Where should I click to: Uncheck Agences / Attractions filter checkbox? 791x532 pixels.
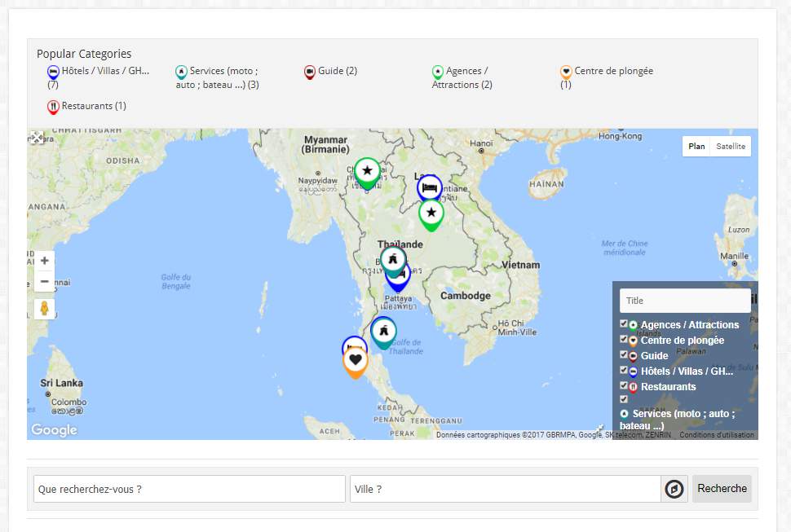pyautogui.click(x=624, y=323)
